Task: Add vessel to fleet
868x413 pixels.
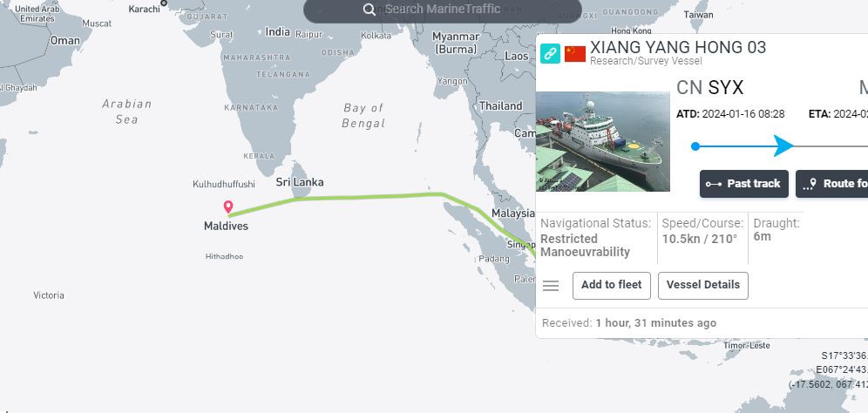Action: pos(612,286)
